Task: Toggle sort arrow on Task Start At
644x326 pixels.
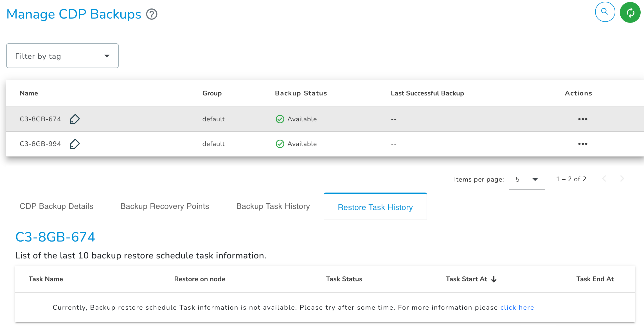Action: pyautogui.click(x=494, y=279)
